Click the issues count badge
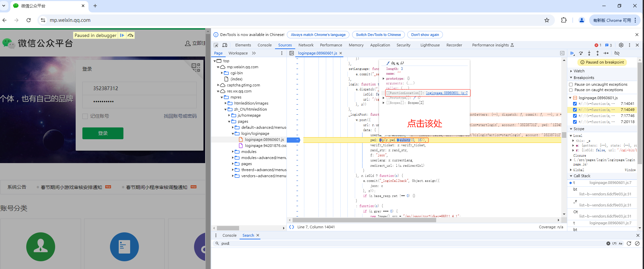The image size is (644, 269). point(608,45)
